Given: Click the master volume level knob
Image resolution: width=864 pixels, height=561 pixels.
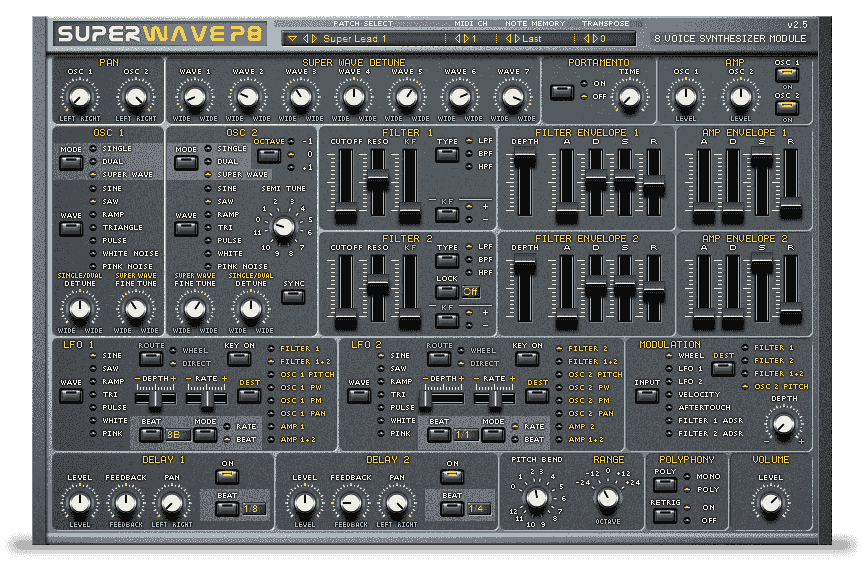Looking at the screenshot, I should pos(770,503).
